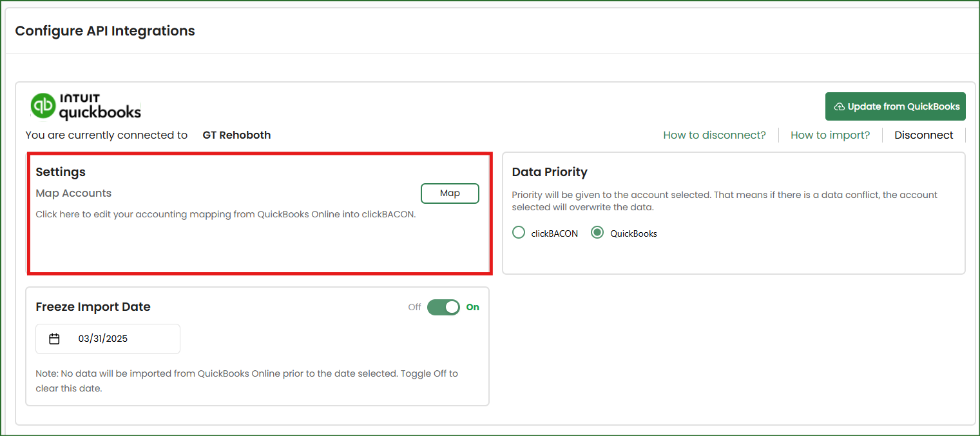Click 'You are currently connected to' text

click(x=106, y=135)
